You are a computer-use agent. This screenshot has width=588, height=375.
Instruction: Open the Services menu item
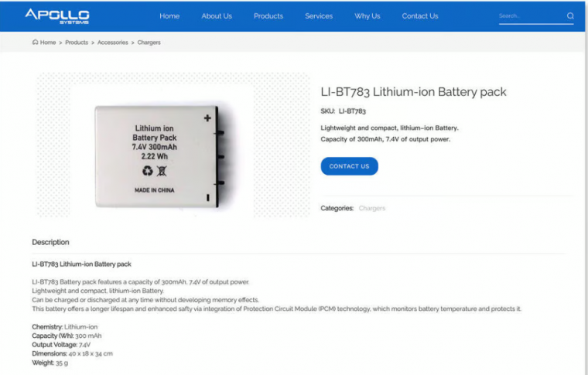click(319, 16)
